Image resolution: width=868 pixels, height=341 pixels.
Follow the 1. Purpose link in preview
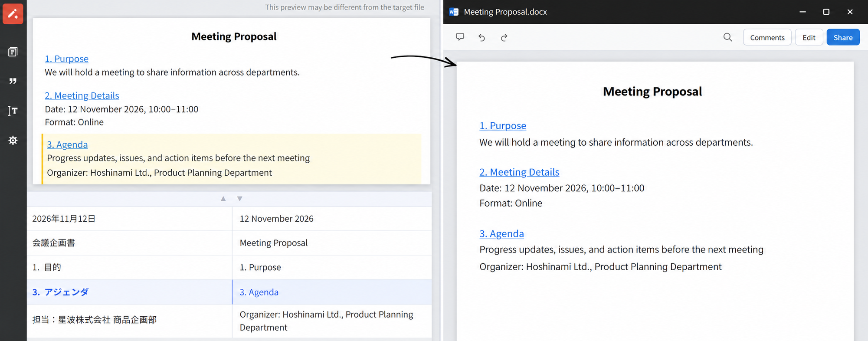click(x=66, y=59)
